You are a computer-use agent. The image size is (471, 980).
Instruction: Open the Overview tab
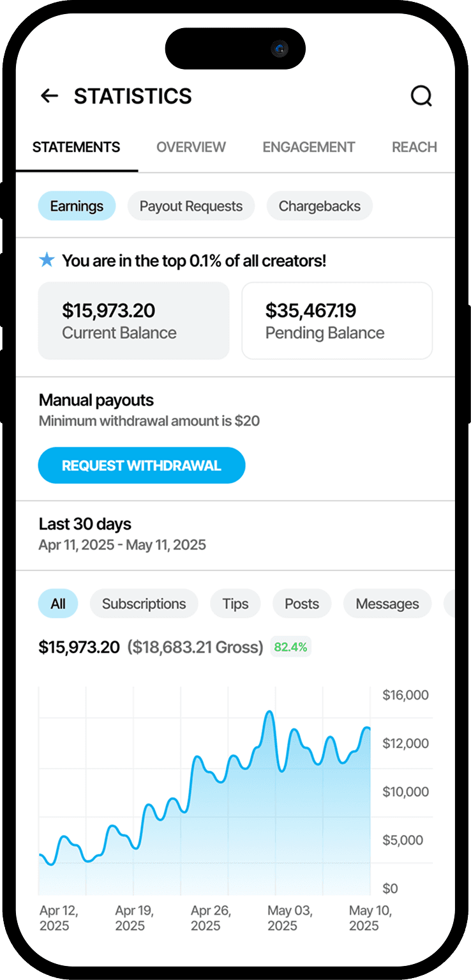tap(191, 147)
